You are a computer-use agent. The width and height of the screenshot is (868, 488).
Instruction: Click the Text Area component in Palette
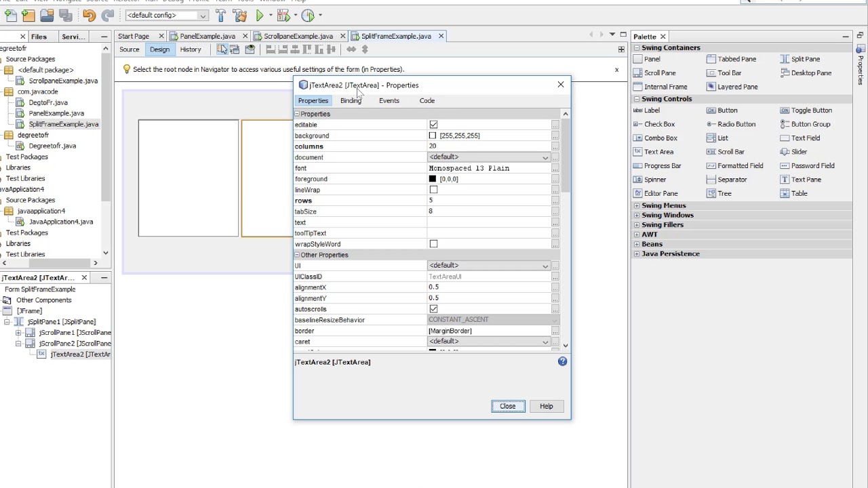(653, 152)
